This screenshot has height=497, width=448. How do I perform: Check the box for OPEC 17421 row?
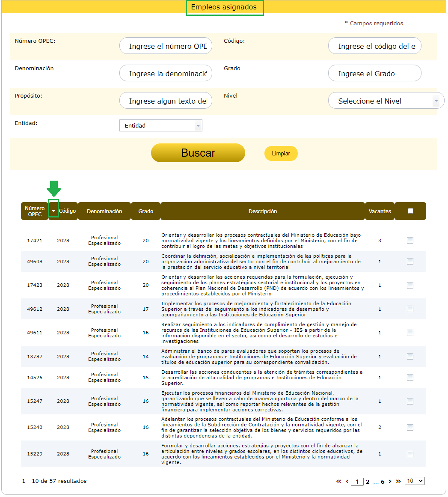(410, 241)
